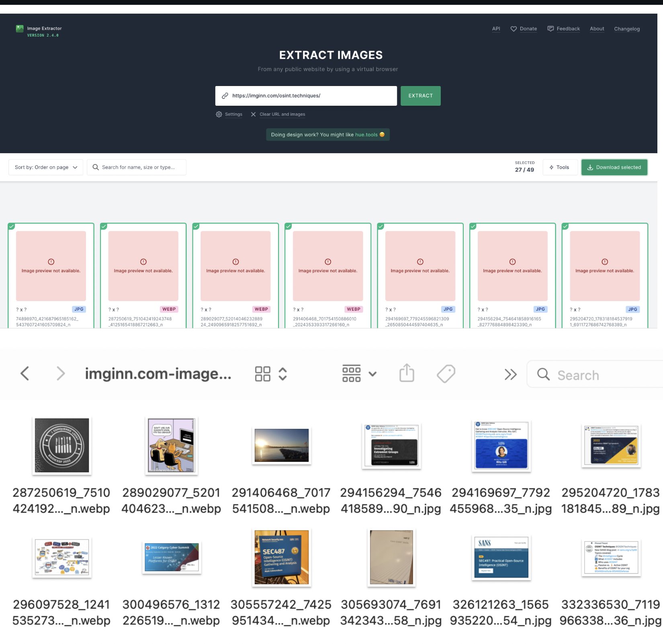Click the icon size stepper next to grid view
The height and width of the screenshot is (644, 663).
(x=283, y=373)
